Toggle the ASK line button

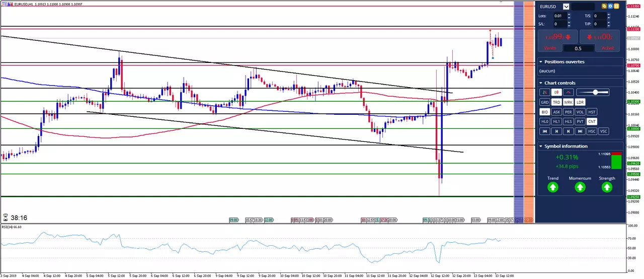tap(556, 112)
